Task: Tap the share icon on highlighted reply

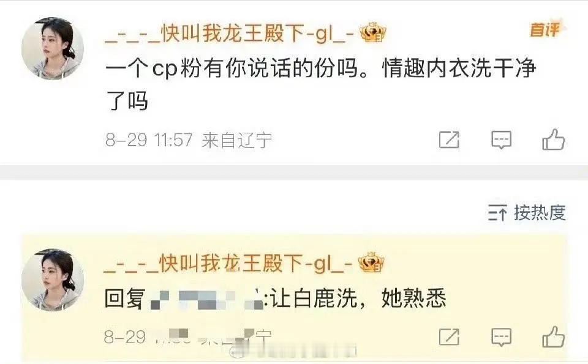Action: point(449,336)
